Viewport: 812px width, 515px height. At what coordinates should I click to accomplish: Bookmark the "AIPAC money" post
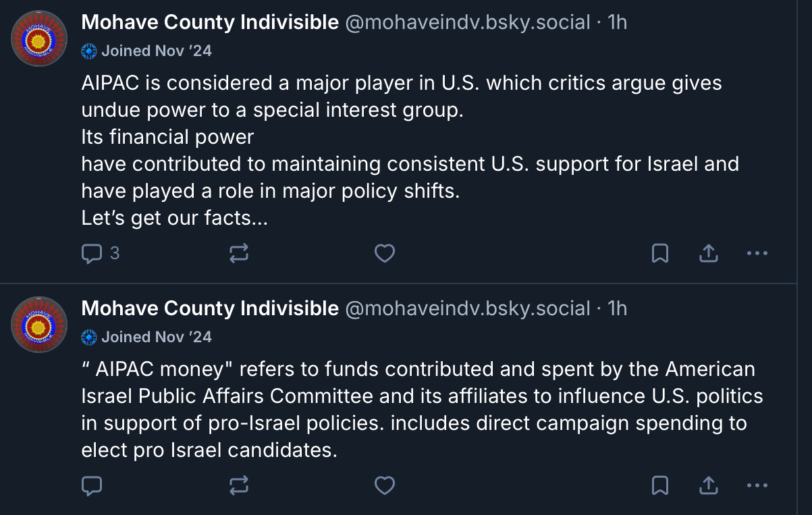pyautogui.click(x=659, y=485)
